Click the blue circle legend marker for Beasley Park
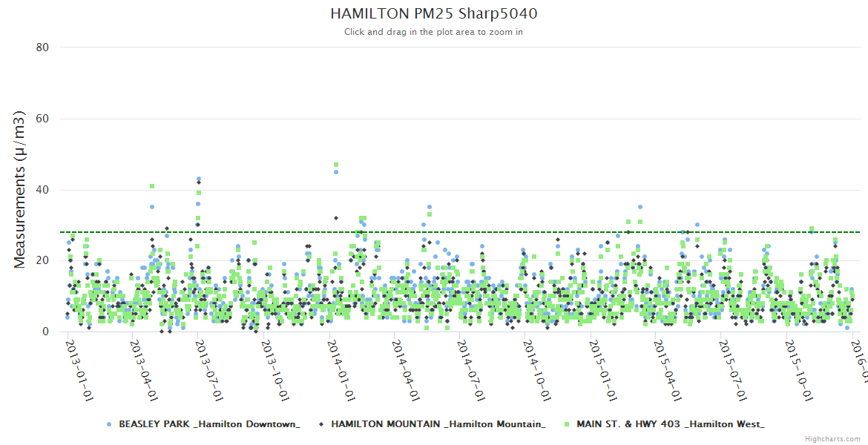This screenshot has width=868, height=445. (x=109, y=424)
